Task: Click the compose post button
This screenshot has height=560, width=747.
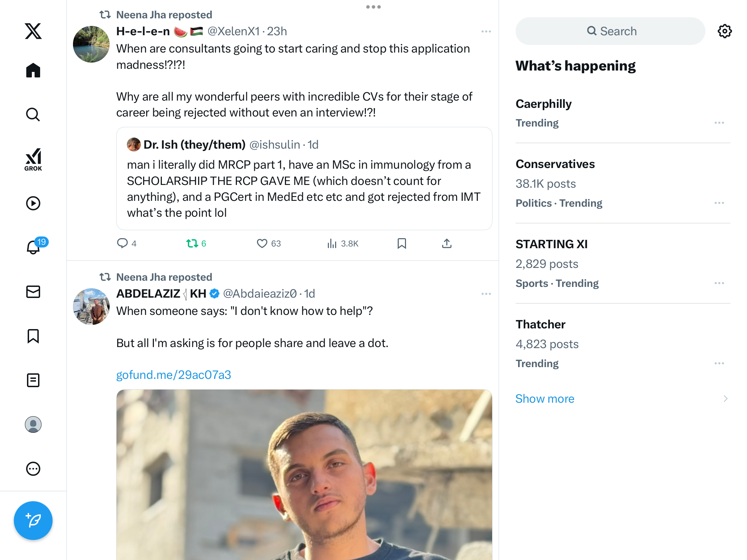Action: (x=33, y=520)
